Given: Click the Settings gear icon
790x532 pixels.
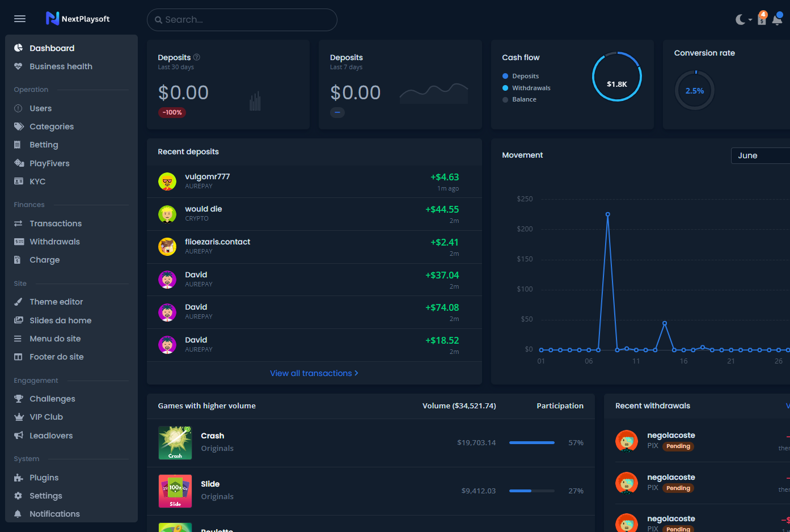Looking at the screenshot, I should (x=18, y=496).
